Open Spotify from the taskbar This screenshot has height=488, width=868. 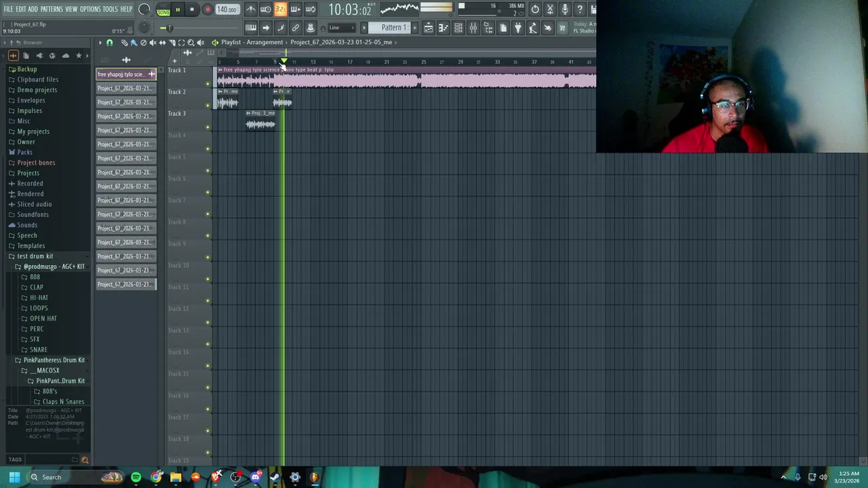[x=136, y=477]
